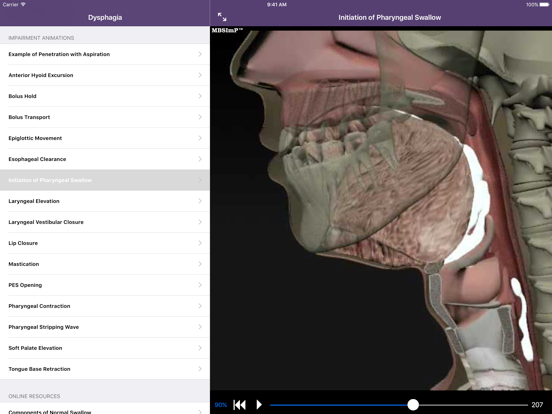Viewport: 552px width, 414px height.
Task: Click chevron beside Mastication
Action: click(200, 264)
